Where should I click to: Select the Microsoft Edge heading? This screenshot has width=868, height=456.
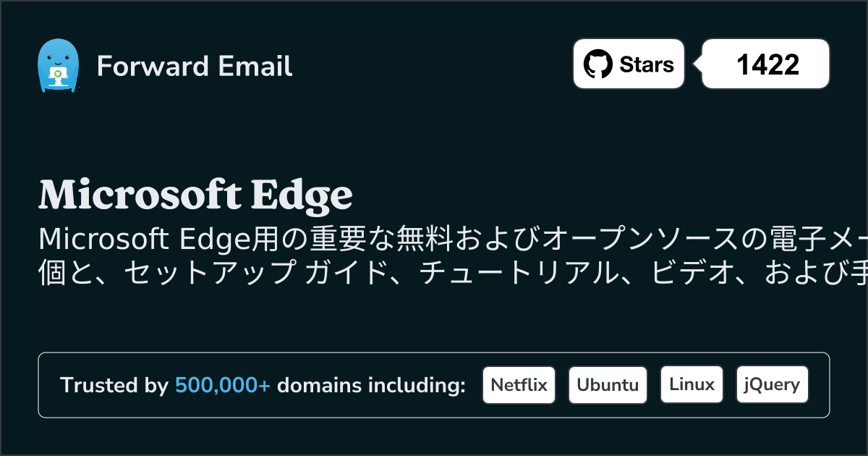pos(196,195)
